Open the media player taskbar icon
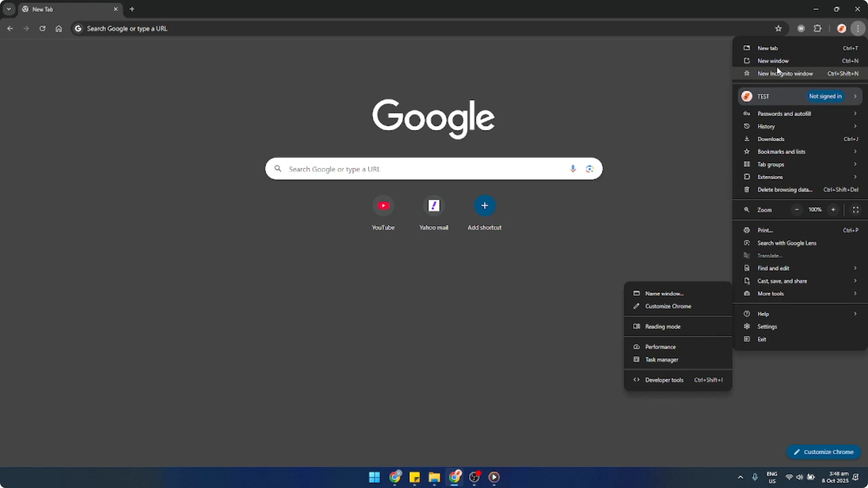 (x=494, y=477)
